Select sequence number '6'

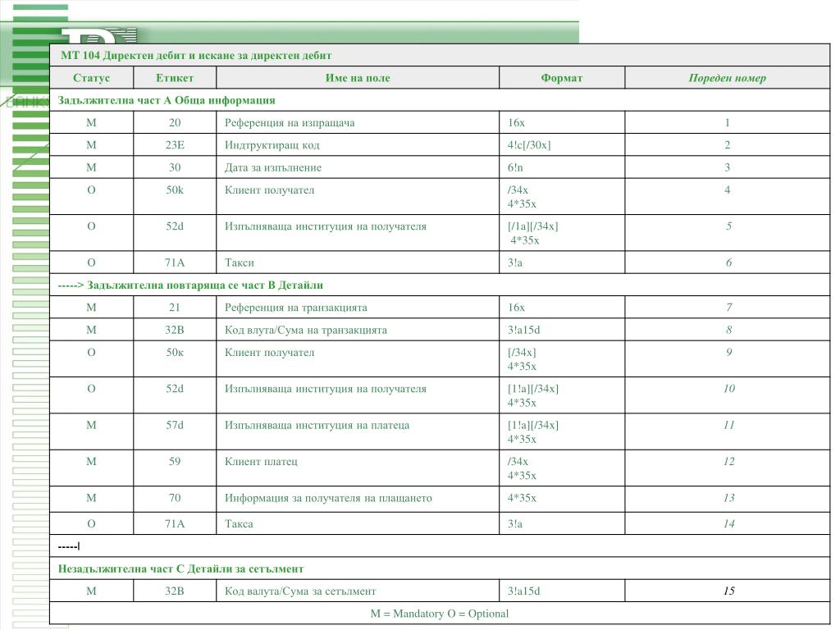coord(728,263)
